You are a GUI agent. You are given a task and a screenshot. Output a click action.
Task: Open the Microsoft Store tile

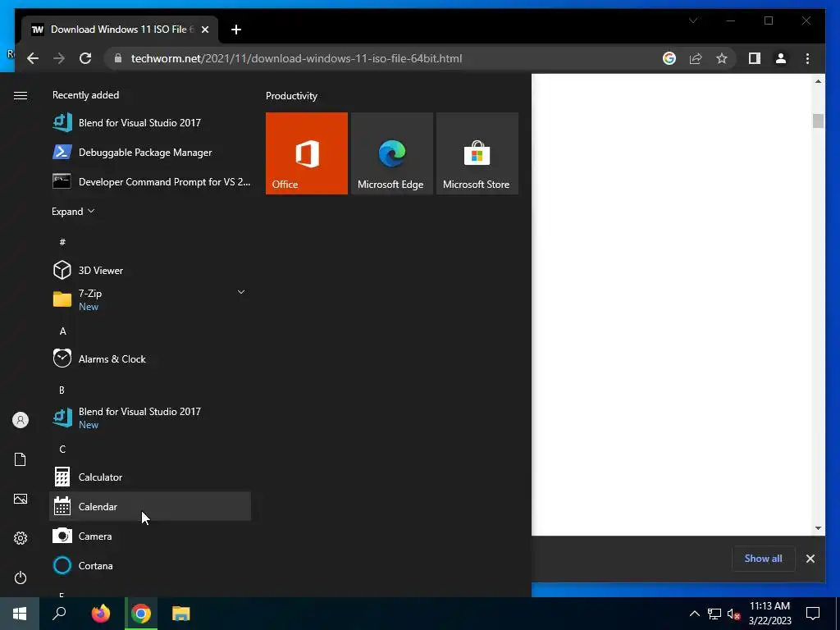tap(477, 153)
